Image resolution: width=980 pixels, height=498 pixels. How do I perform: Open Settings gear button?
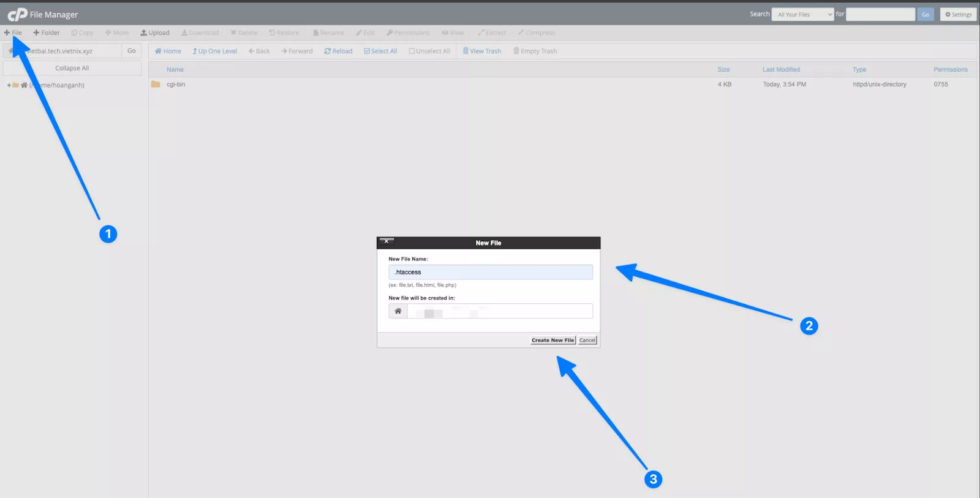pyautogui.click(x=958, y=15)
